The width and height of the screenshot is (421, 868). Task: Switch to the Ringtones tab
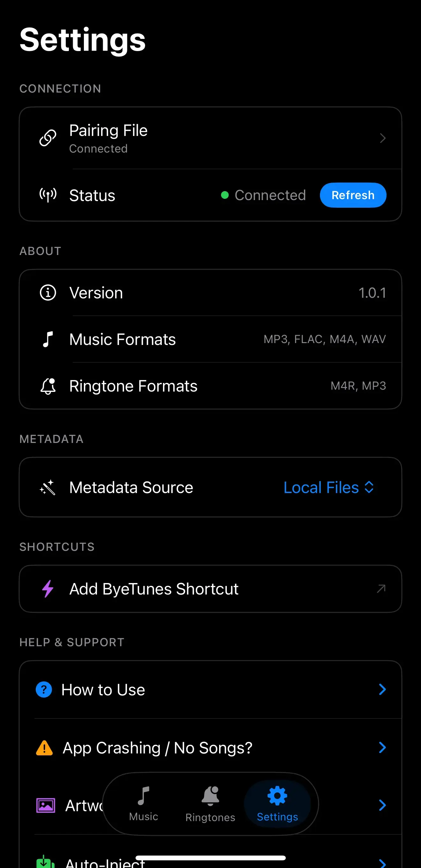click(x=210, y=804)
